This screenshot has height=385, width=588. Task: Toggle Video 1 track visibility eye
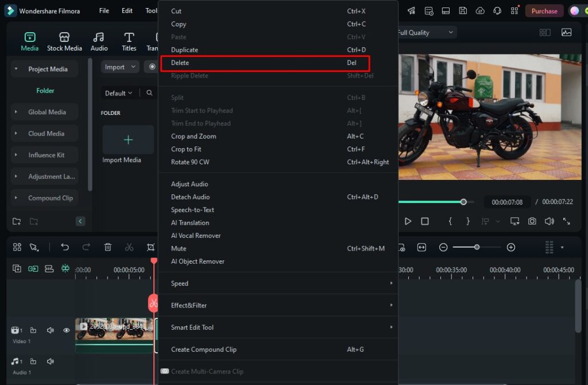[x=67, y=330]
